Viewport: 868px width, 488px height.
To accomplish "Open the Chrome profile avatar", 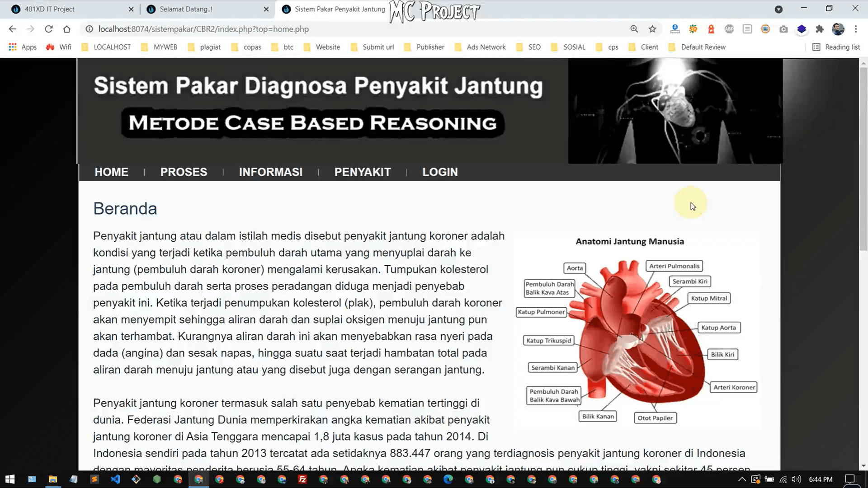I will (838, 29).
